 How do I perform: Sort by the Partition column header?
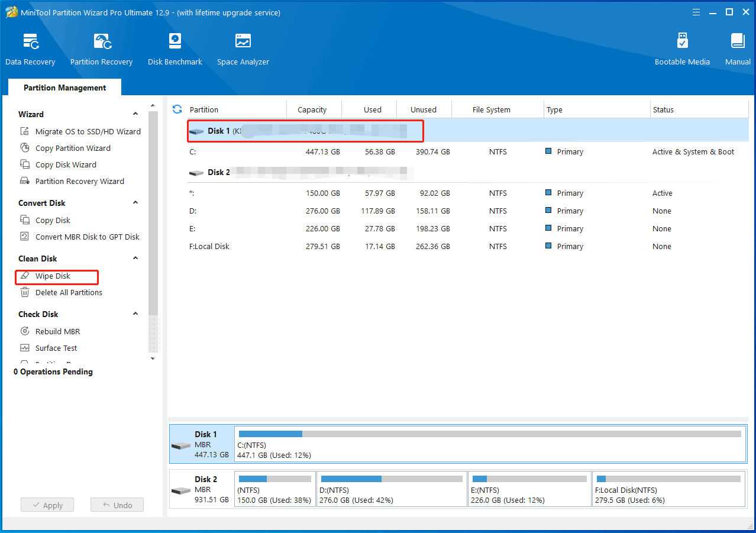click(x=203, y=109)
